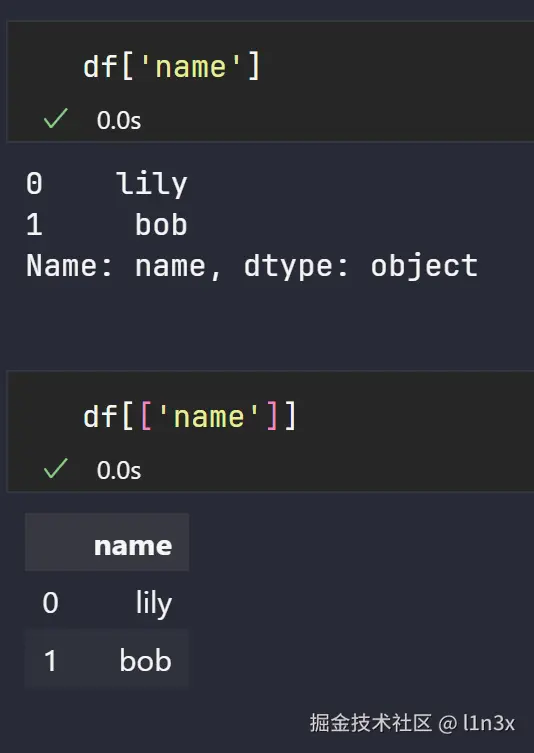Select row index 1 in the table
Viewport: 534px width, 753px height.
coord(50,660)
